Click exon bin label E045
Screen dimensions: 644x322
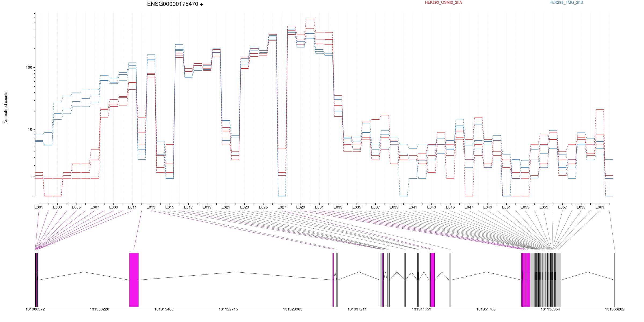(x=450, y=207)
